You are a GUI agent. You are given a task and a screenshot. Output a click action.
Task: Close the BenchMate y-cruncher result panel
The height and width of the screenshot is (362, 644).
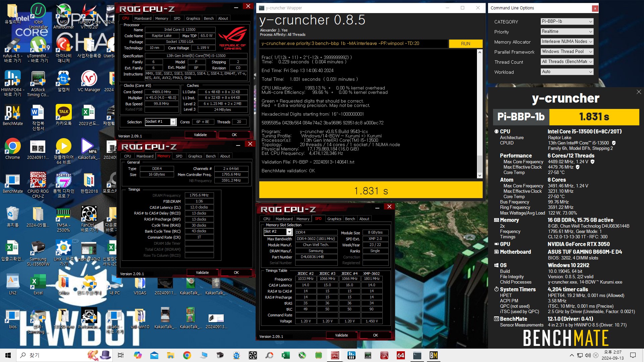coord(639,92)
